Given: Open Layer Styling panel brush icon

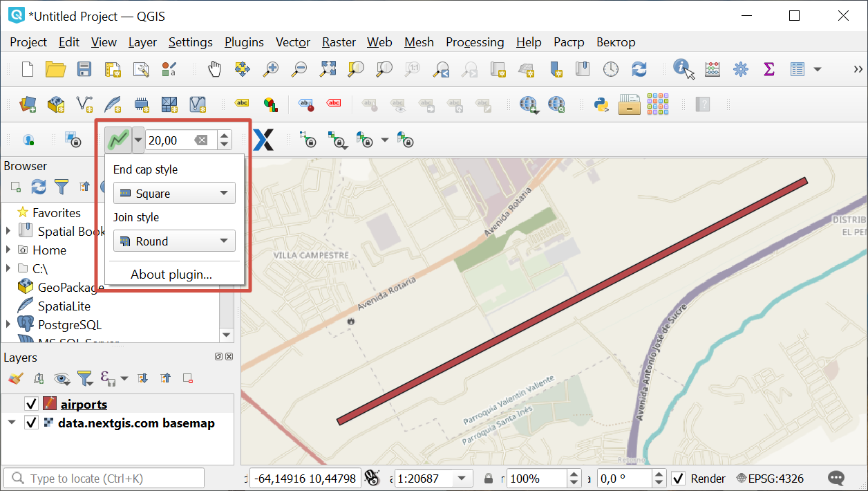Looking at the screenshot, I should [15, 378].
